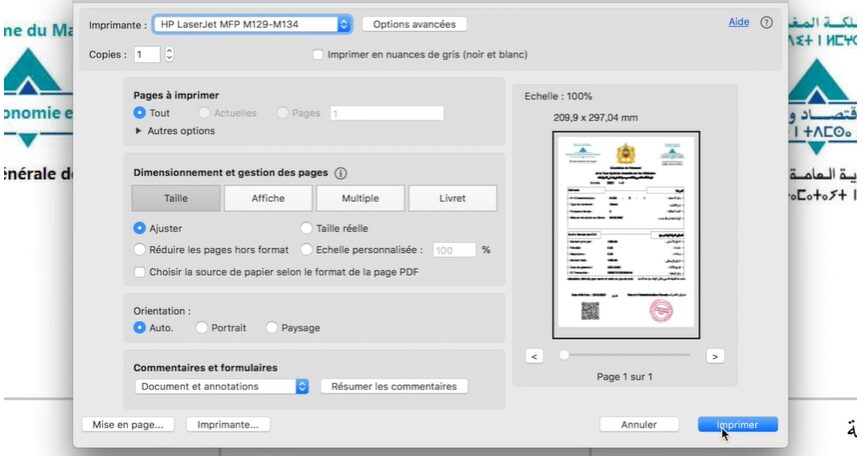The width and height of the screenshot is (863, 456).
Task: Open the Imprimante printer dropdown
Action: (252, 24)
